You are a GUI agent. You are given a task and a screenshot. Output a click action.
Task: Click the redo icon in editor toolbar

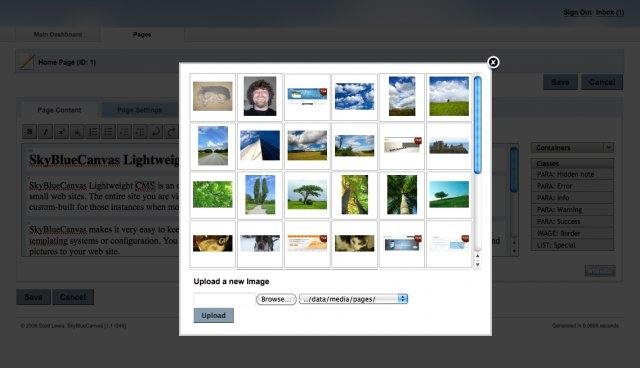172,132
